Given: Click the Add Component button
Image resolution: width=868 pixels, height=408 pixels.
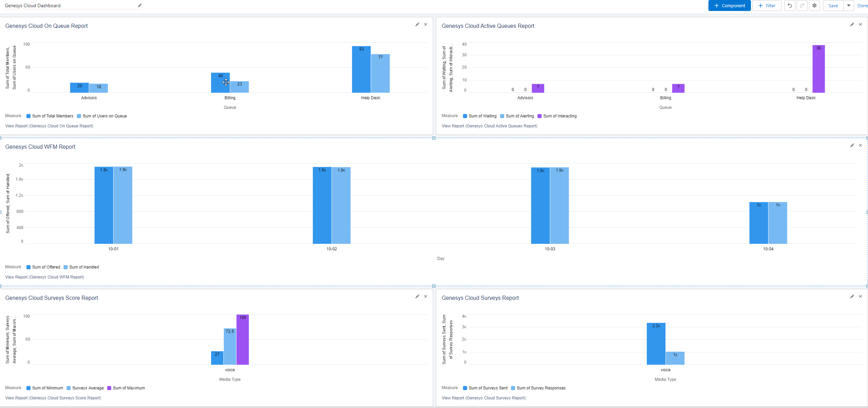Looking at the screenshot, I should tap(729, 5).
